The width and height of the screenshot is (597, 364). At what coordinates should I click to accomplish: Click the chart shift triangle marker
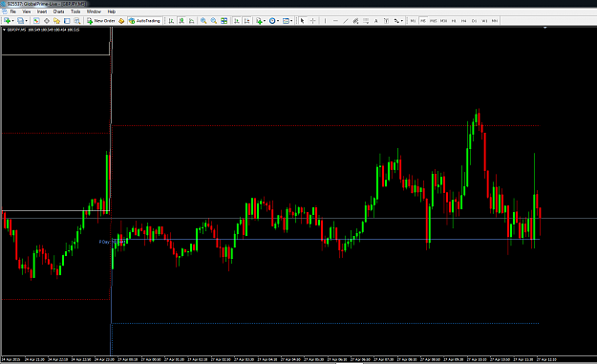click(x=545, y=28)
